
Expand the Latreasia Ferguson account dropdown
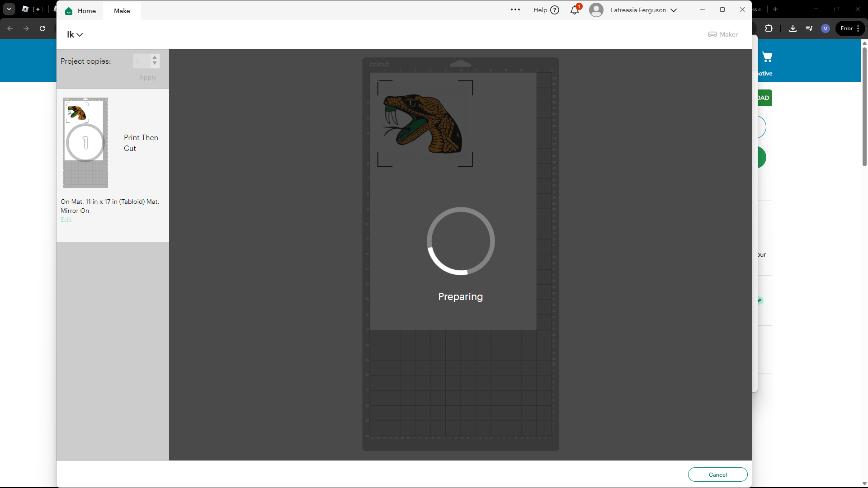674,10
